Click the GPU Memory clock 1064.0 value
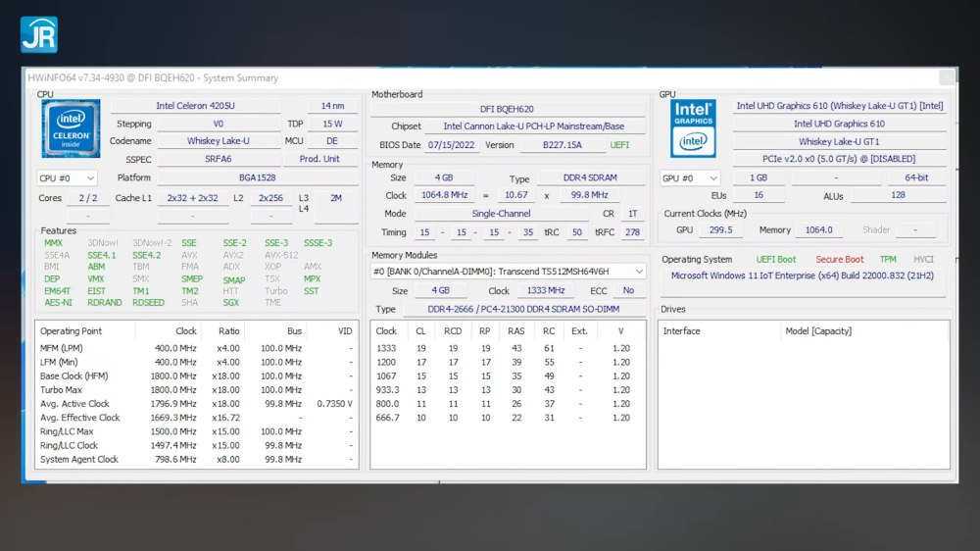Viewport: 980px width, 551px height. 818,230
